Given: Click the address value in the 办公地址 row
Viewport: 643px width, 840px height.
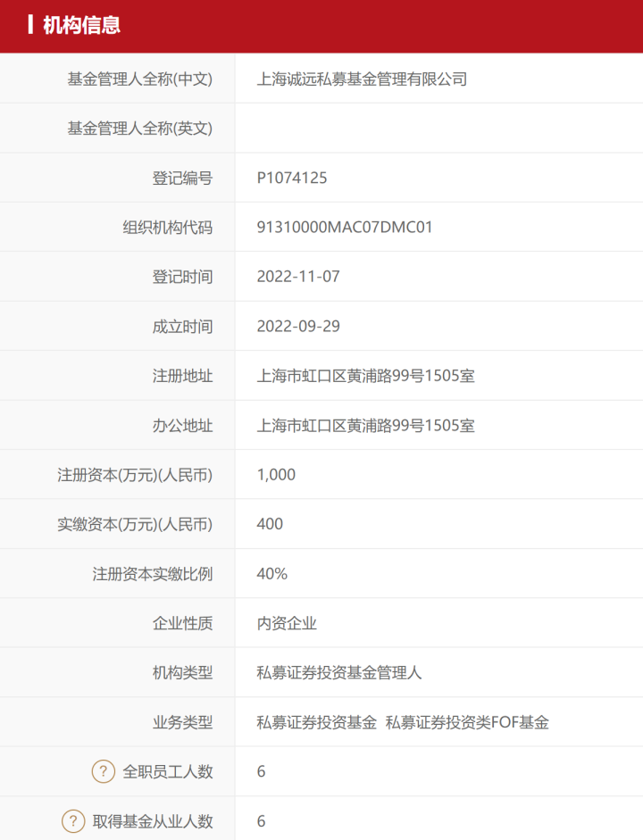Looking at the screenshot, I should [366, 426].
